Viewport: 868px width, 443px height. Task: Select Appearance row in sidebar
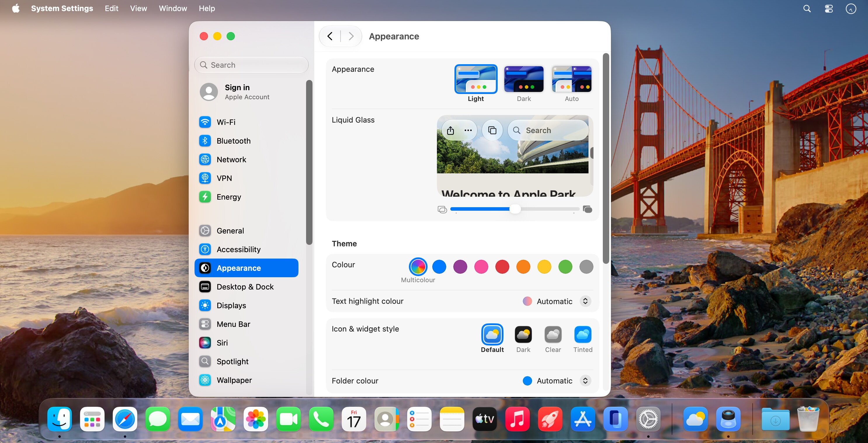click(246, 268)
